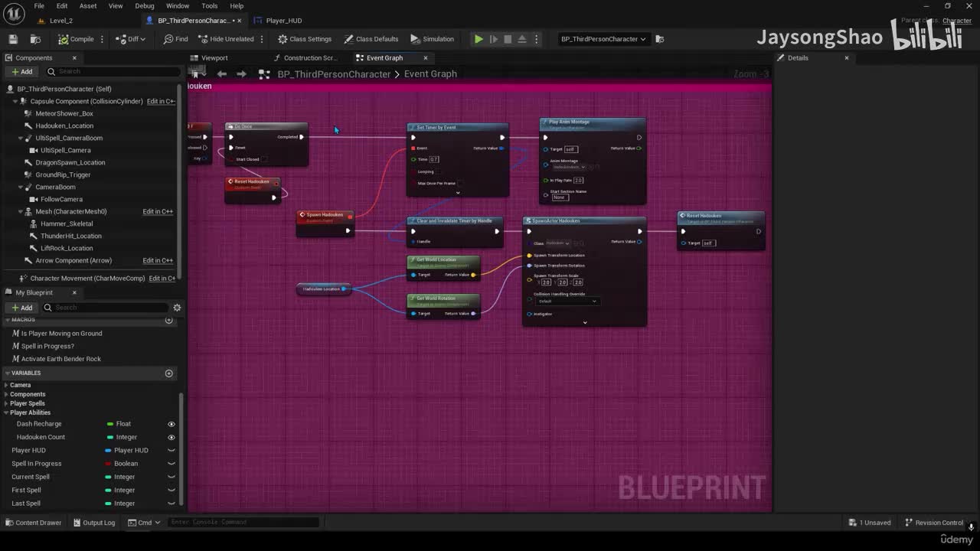
Task: Toggle visibility eye for Dash Recharge
Action: (x=171, y=424)
